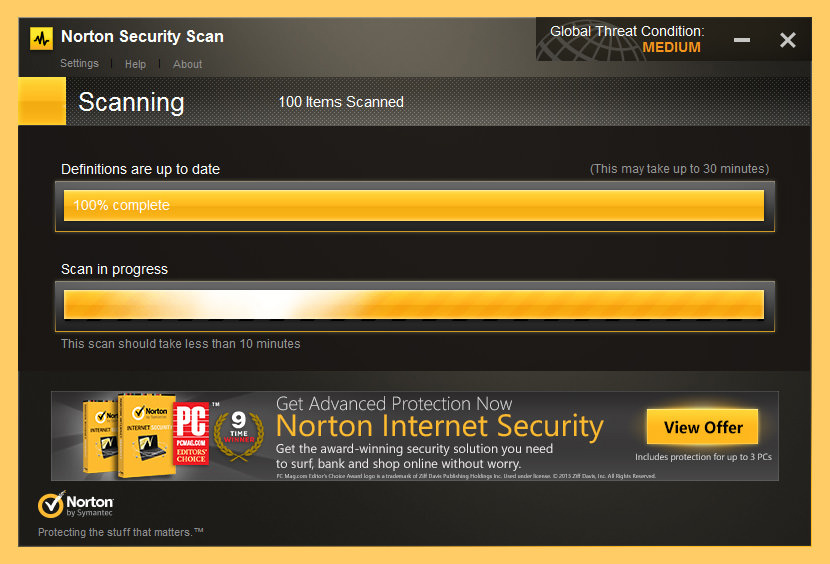The image size is (830, 564).
Task: Click the Norton Internet Security product box image
Action: pyautogui.click(x=130, y=434)
